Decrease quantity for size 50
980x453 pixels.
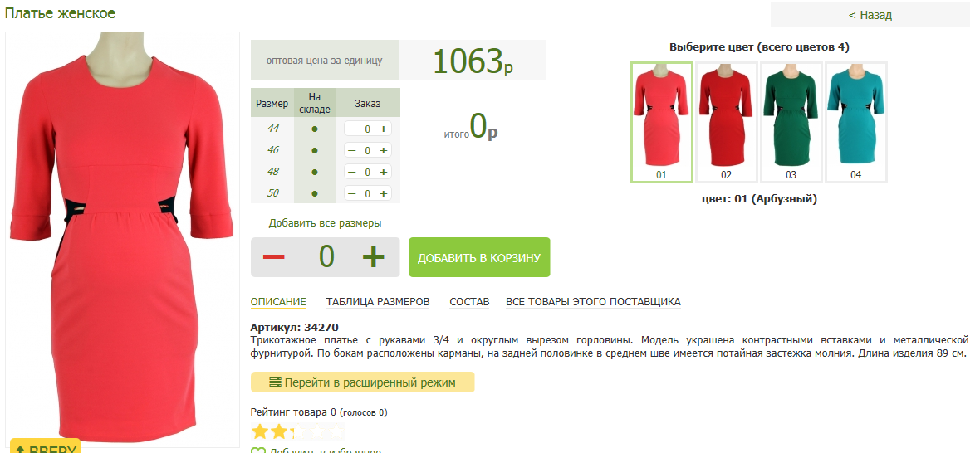(352, 193)
